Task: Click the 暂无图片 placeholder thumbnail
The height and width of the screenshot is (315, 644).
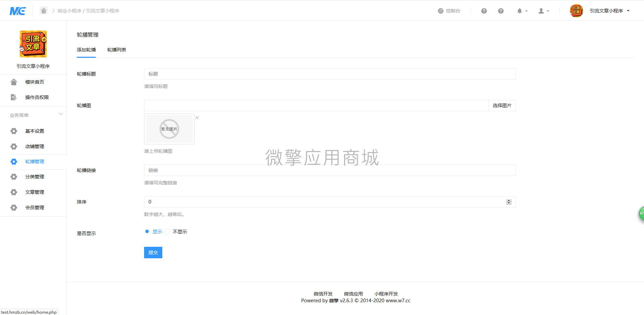Action: [x=169, y=129]
